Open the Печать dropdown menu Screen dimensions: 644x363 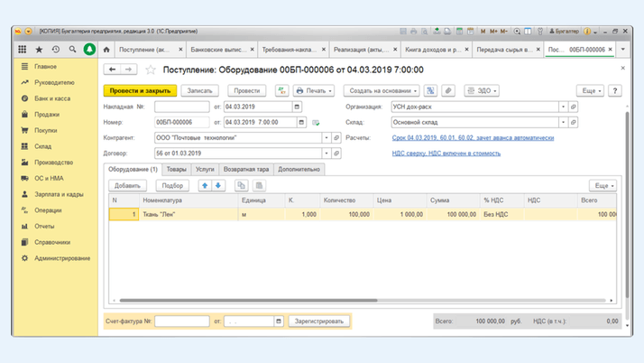pyautogui.click(x=314, y=91)
